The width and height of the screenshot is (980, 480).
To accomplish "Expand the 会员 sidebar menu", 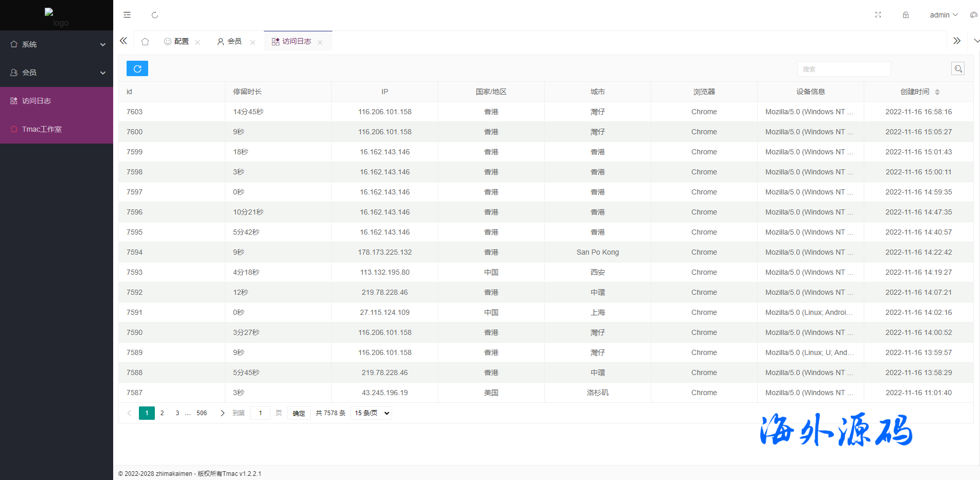I will pos(57,73).
